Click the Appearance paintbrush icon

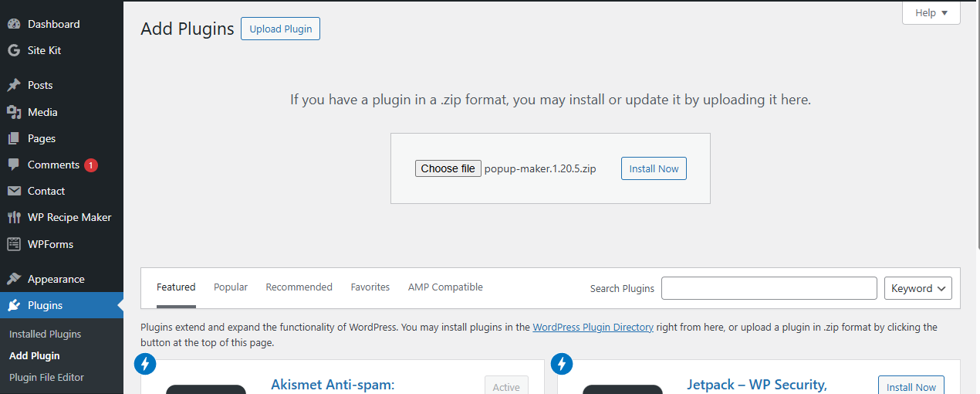coord(14,279)
